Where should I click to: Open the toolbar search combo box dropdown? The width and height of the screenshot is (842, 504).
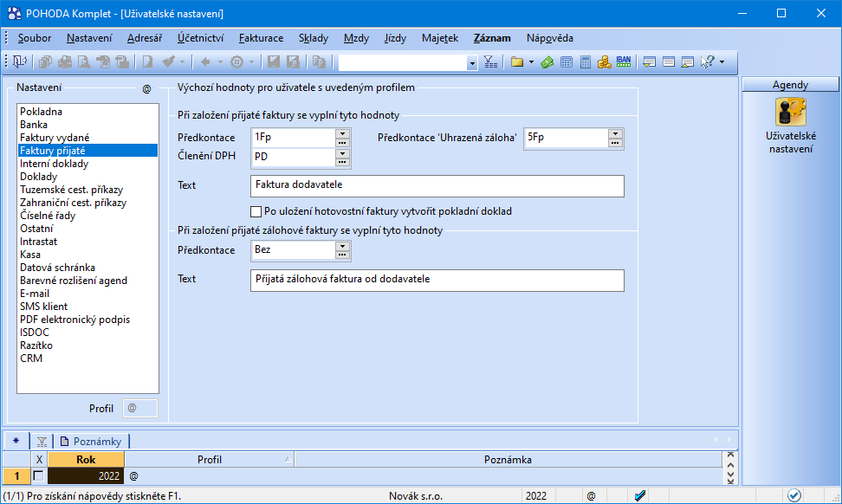(472, 63)
